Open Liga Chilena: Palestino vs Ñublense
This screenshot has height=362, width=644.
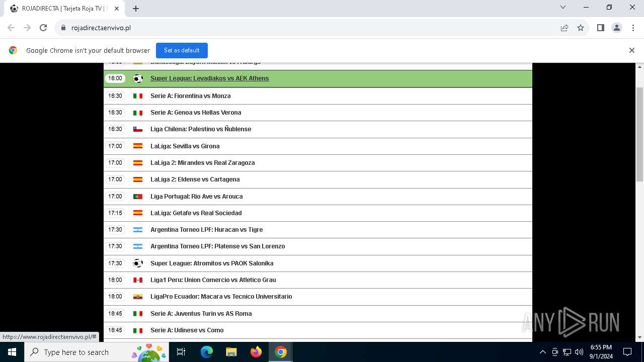[201, 129]
